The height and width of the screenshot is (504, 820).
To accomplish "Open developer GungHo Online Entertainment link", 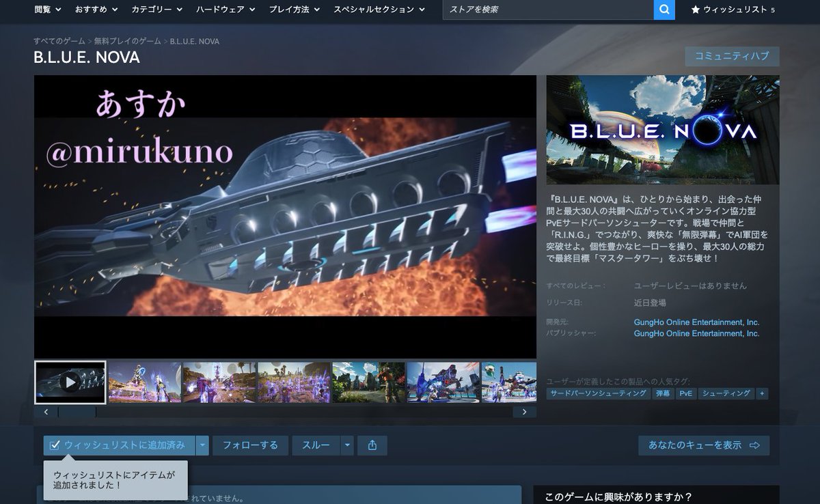I will coord(696,322).
